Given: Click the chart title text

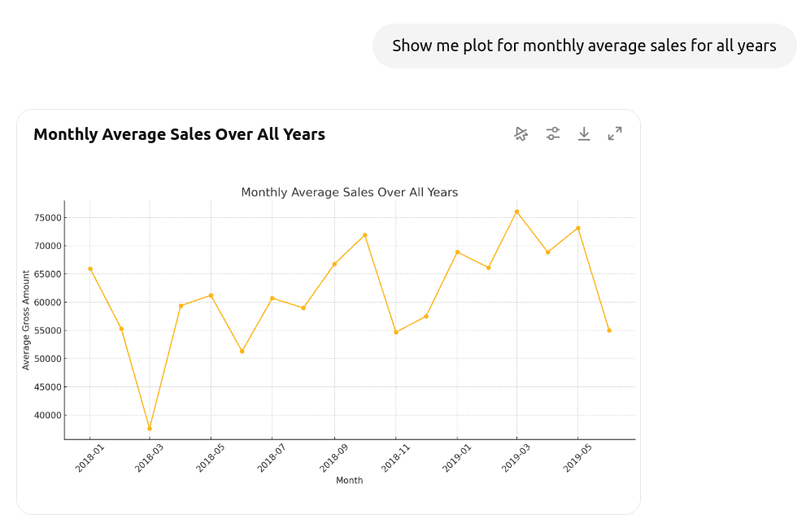Looking at the screenshot, I should coord(349,192).
